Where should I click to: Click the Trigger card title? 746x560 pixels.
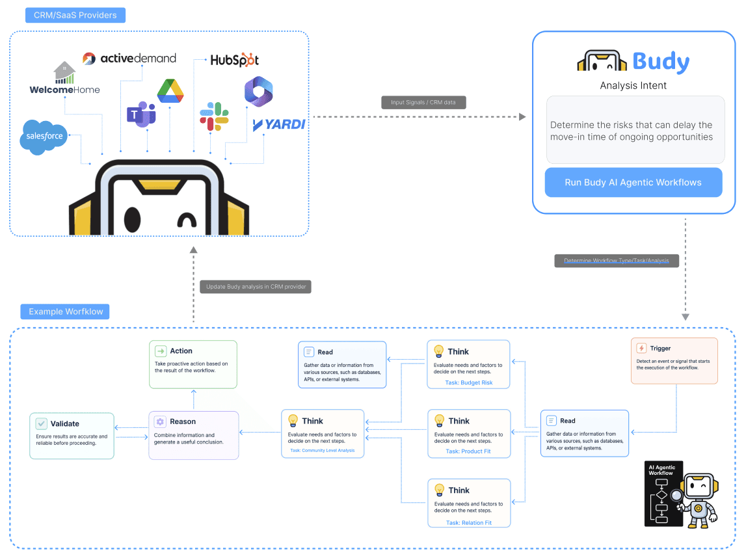tap(660, 348)
